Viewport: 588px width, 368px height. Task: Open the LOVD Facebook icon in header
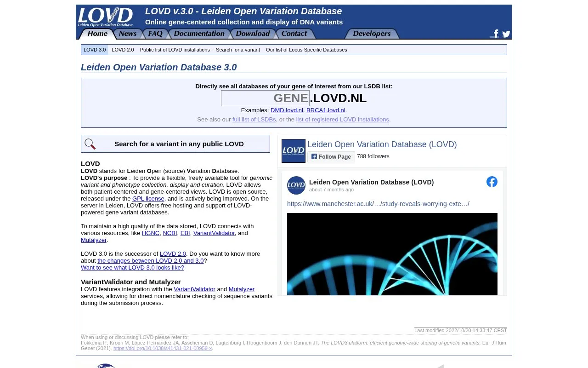pyautogui.click(x=495, y=34)
